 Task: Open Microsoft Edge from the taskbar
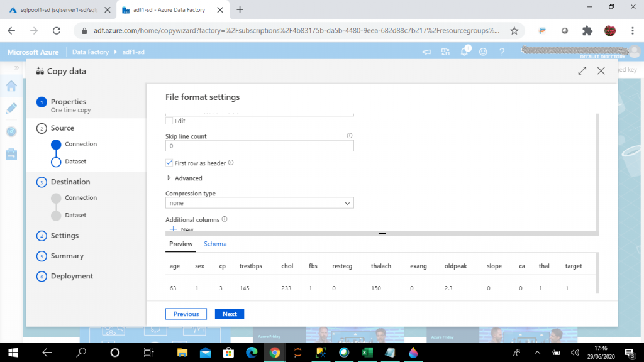coord(252,353)
